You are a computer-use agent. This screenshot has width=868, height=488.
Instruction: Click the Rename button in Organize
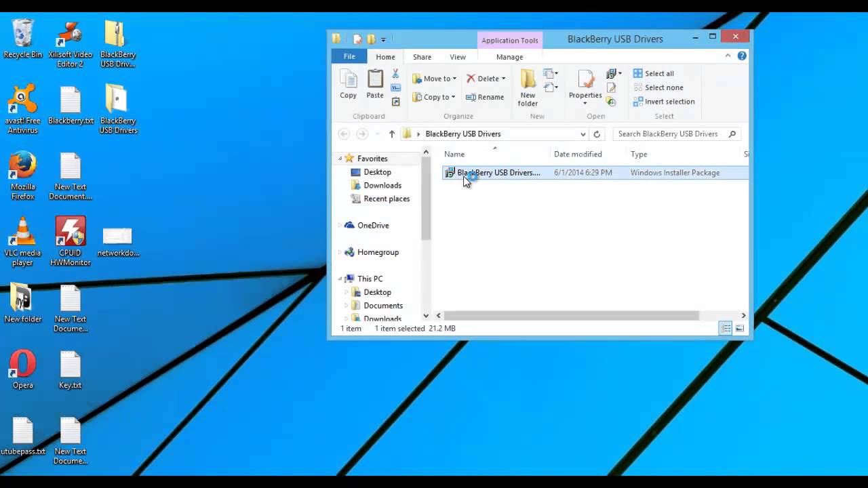click(485, 97)
